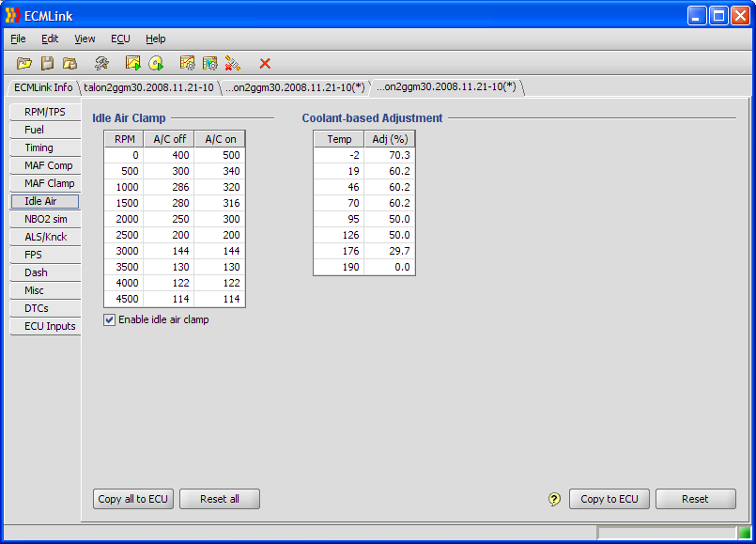756x544 pixels.
Task: Select Adj (%) cell for Temp 176
Action: pos(389,251)
